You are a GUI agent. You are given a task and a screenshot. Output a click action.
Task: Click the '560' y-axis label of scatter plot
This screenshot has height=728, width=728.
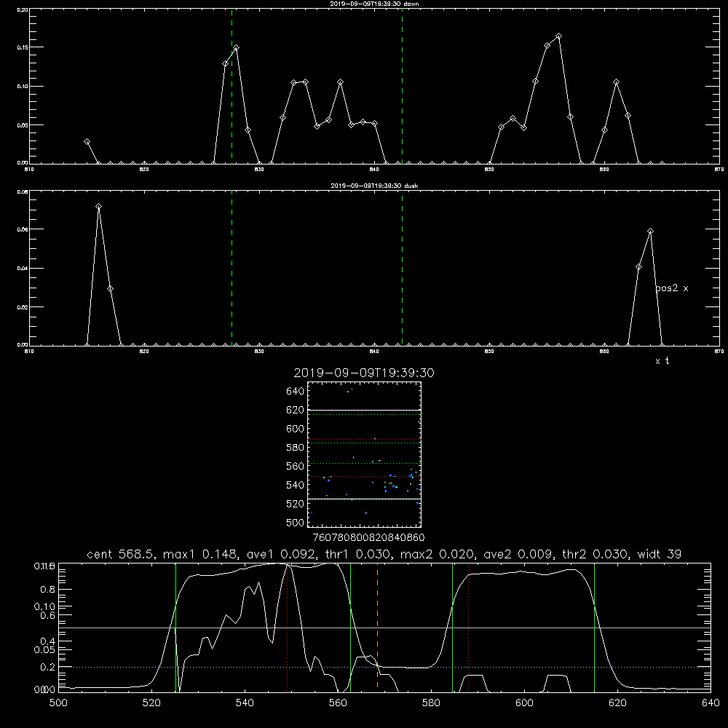click(296, 466)
